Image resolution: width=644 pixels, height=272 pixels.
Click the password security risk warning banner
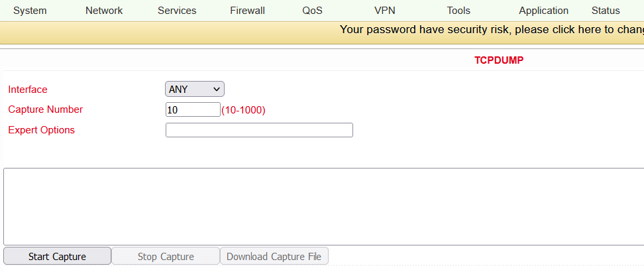click(x=492, y=30)
